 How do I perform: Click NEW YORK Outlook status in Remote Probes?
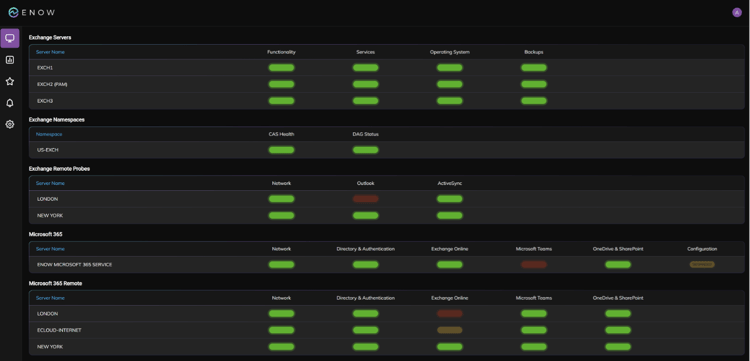click(365, 216)
